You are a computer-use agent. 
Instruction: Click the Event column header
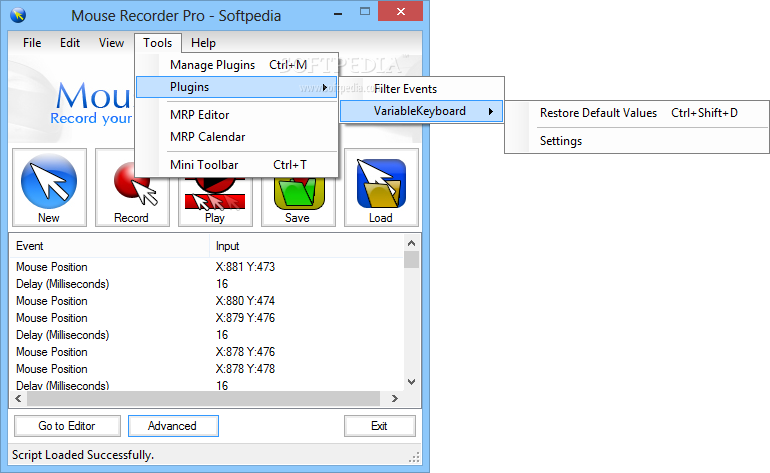click(110, 246)
